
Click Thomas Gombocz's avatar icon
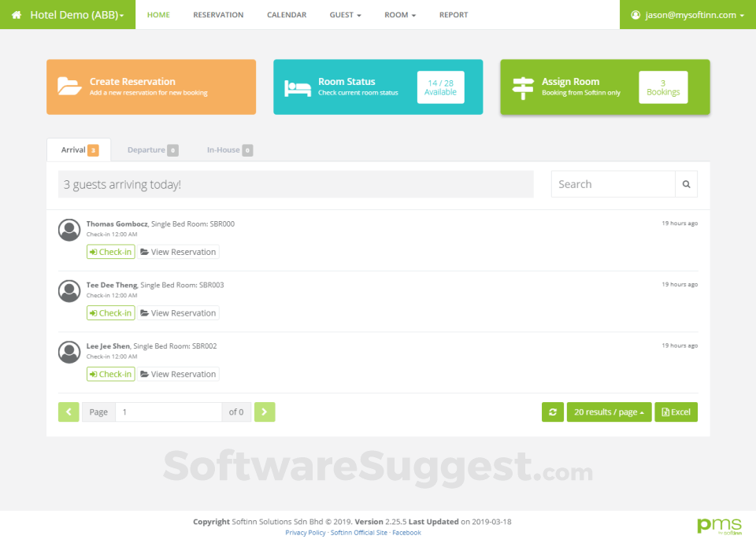coord(69,229)
